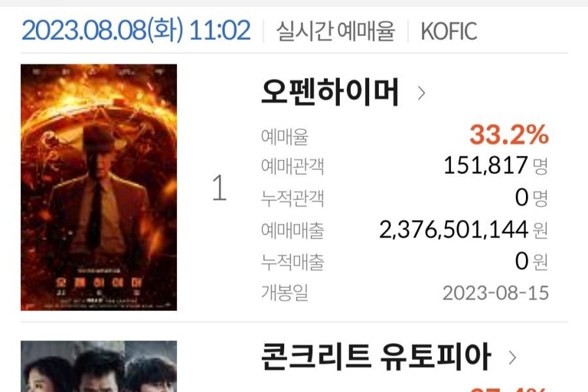Screen dimensions: 588x392
Task: Open the 오펜하이머 movie poster thumbnail
Action: pos(99,188)
